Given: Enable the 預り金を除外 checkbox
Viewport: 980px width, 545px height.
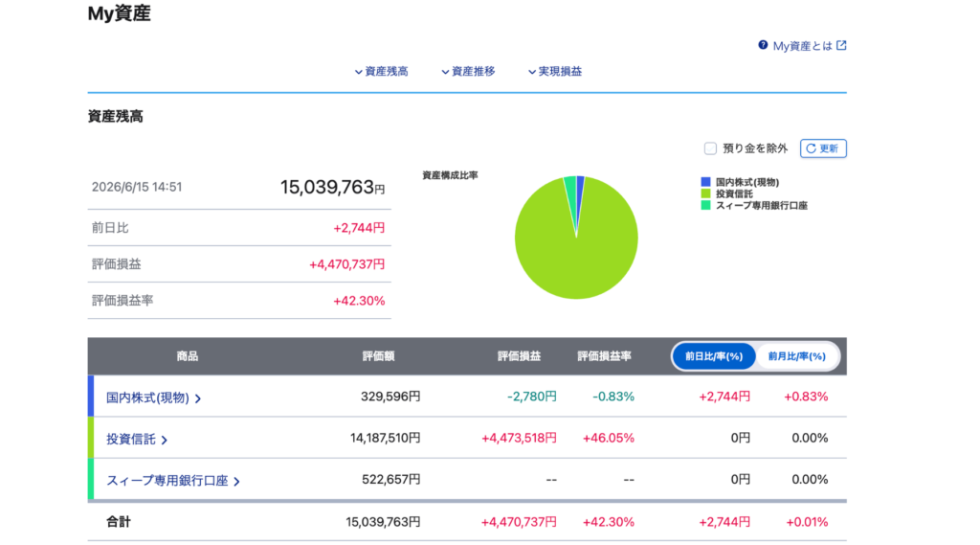Looking at the screenshot, I should pos(710,148).
